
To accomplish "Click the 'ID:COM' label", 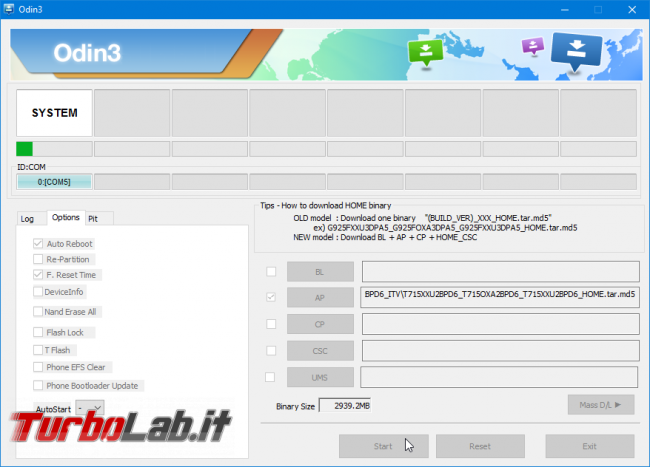I will (x=31, y=167).
